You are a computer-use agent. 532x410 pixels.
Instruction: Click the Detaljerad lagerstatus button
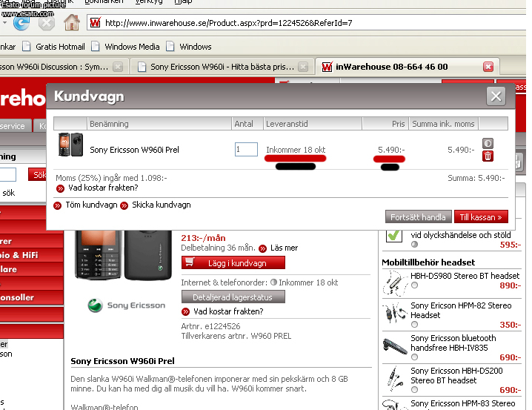(233, 297)
